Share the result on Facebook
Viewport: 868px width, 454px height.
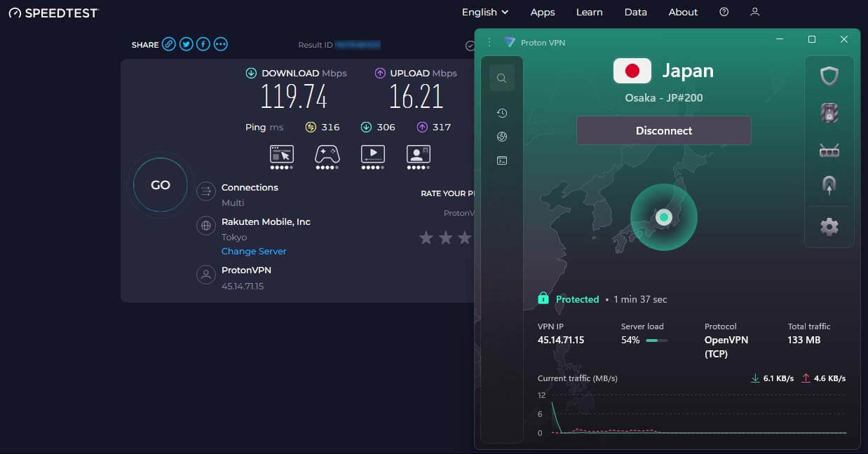(x=203, y=43)
